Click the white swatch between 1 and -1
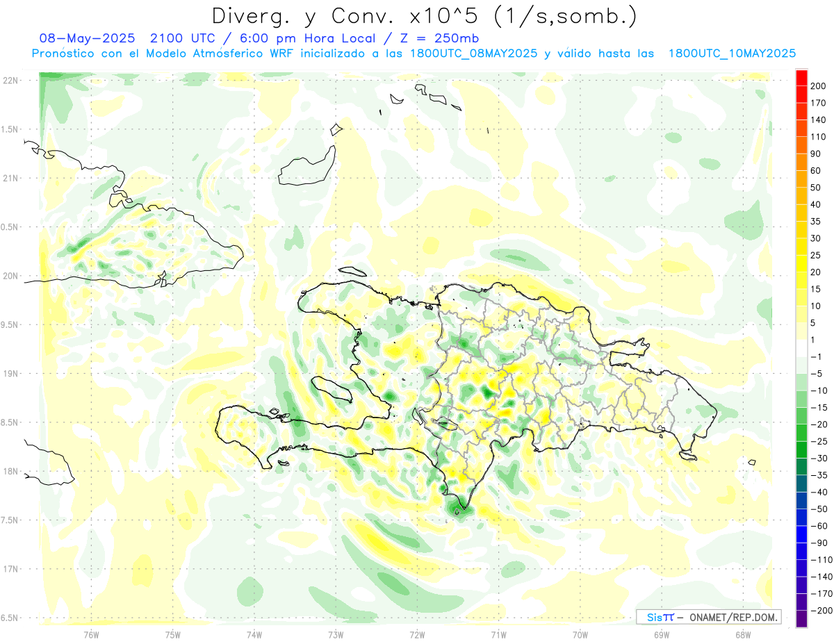Image resolution: width=834 pixels, height=644 pixels. tap(802, 348)
